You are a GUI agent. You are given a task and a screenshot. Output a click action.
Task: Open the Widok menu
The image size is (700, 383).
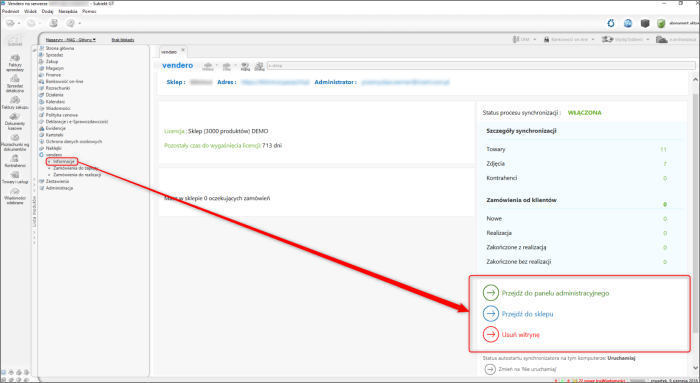point(30,11)
